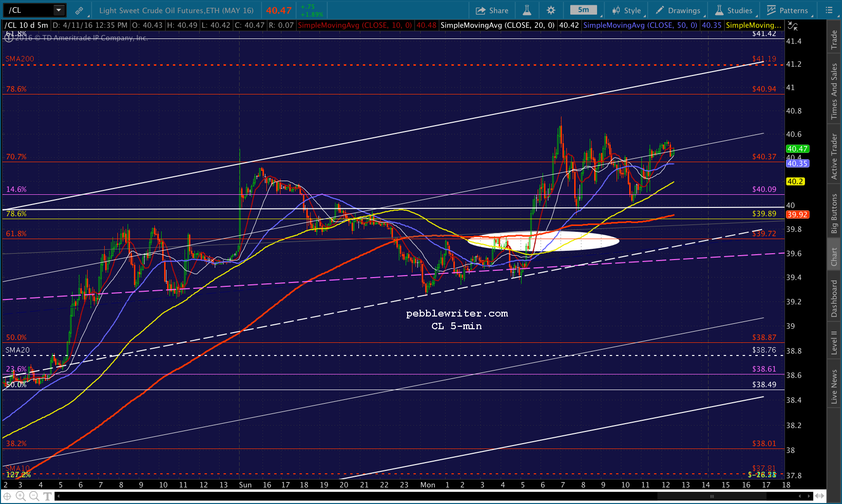
Task: Click the $40.37 price level label
Action: pyautogui.click(x=764, y=157)
